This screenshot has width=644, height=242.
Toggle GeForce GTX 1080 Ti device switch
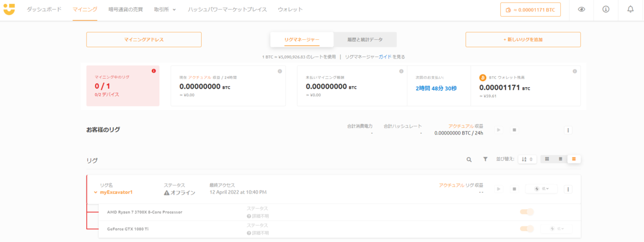click(x=527, y=229)
